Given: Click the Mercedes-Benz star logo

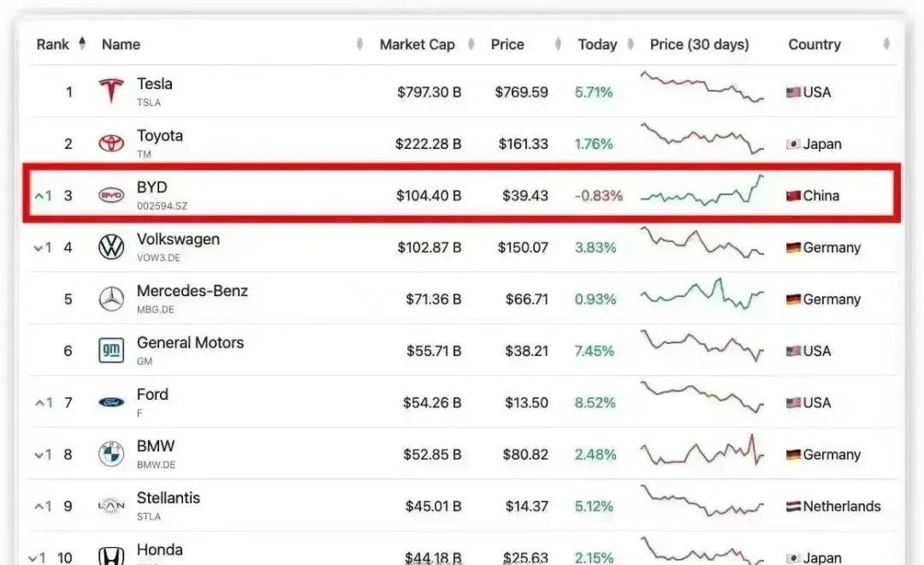Looking at the screenshot, I should click(x=111, y=300).
